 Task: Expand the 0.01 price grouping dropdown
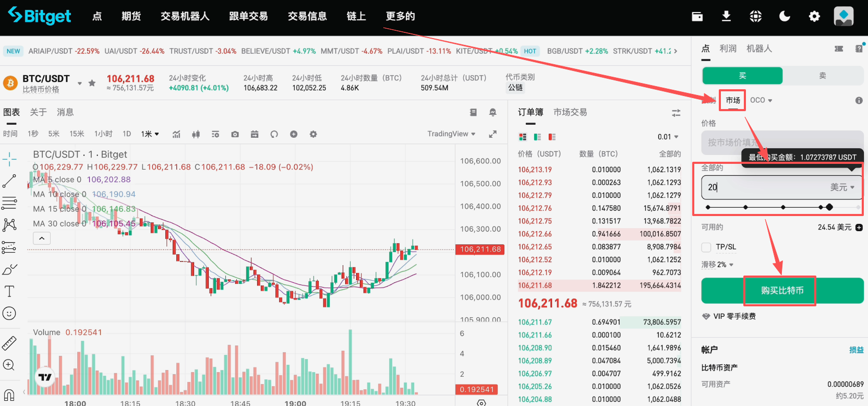[668, 137]
